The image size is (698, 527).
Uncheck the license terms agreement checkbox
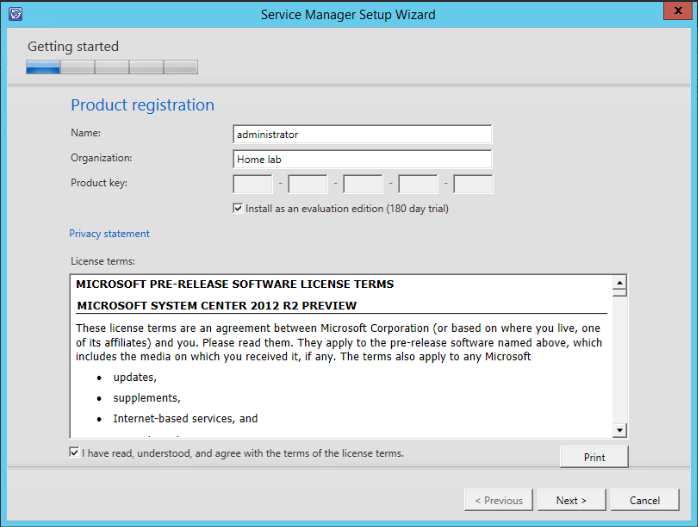click(75, 452)
